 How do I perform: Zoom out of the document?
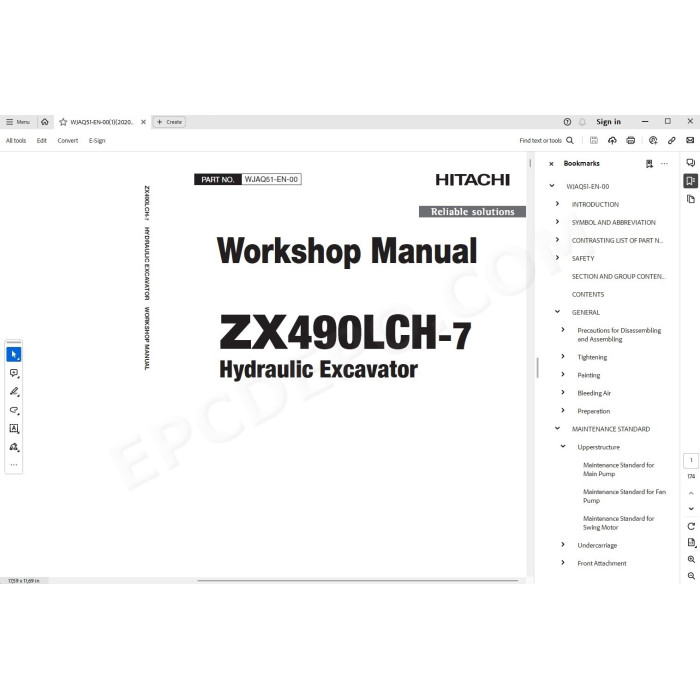tap(691, 576)
